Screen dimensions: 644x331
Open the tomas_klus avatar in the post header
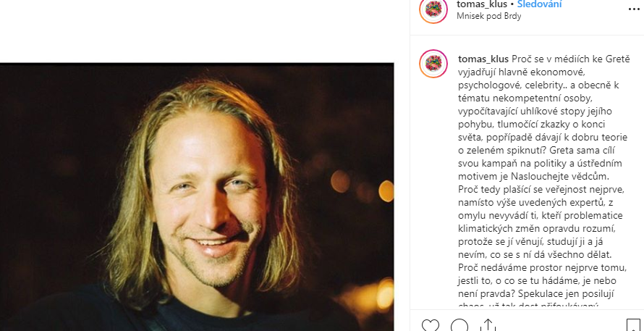pos(433,9)
